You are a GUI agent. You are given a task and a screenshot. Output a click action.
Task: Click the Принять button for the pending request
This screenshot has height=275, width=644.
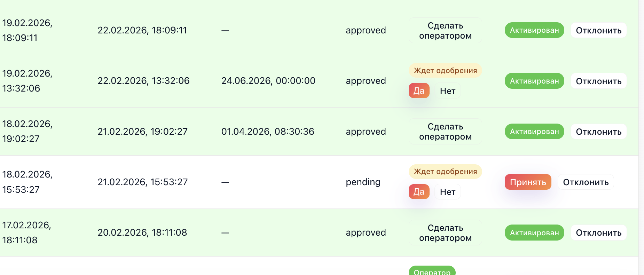pos(528,182)
